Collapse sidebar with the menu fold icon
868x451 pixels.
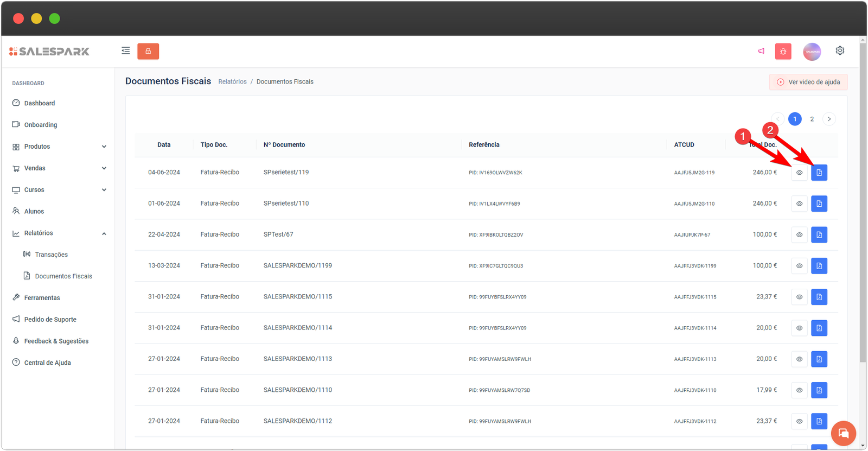point(126,50)
